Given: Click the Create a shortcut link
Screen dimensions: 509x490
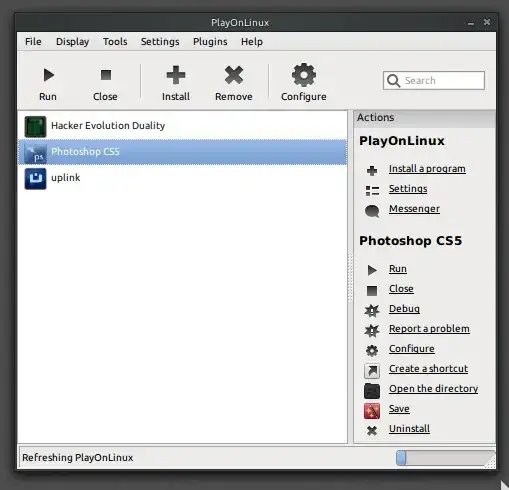Looking at the screenshot, I should point(428,369).
